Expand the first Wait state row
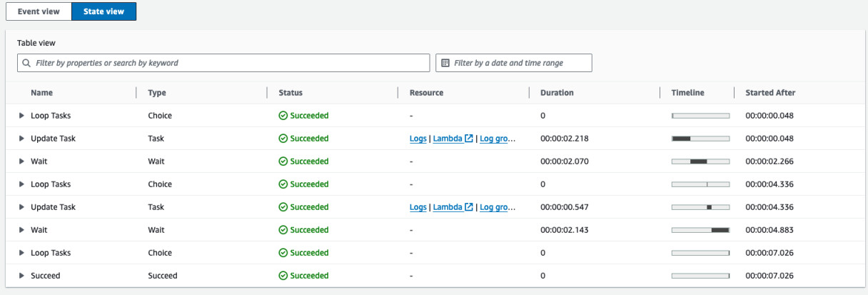Screen dimensions: 868x295 click(21, 161)
